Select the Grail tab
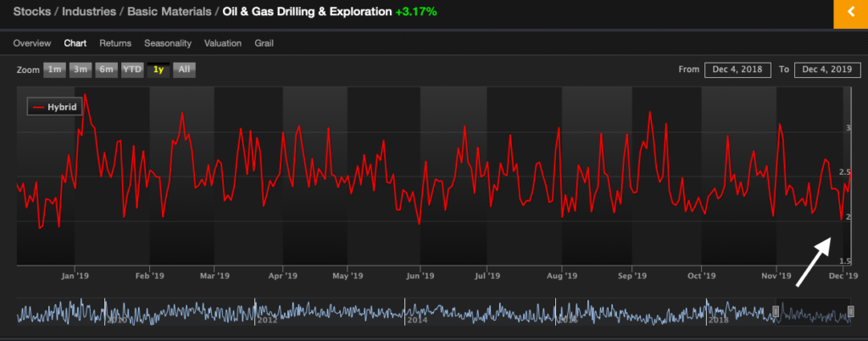 click(x=264, y=43)
